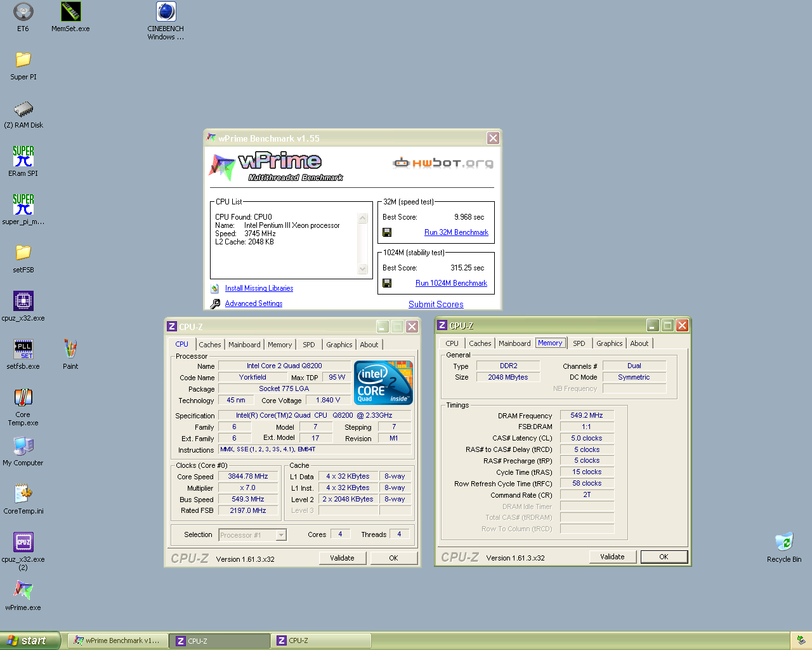Image resolution: width=812 pixels, height=650 pixels.
Task: Click the CAS# Latency value 5.0 clocks
Action: pyautogui.click(x=587, y=438)
